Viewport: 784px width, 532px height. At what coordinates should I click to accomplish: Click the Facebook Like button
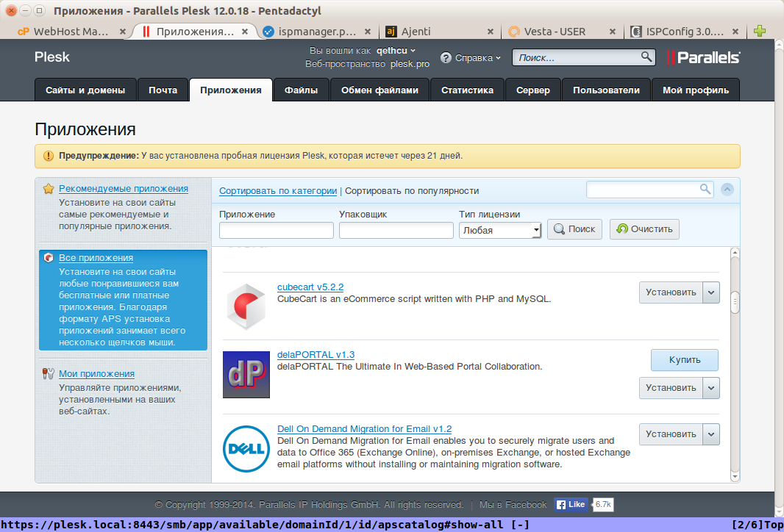pos(571,505)
